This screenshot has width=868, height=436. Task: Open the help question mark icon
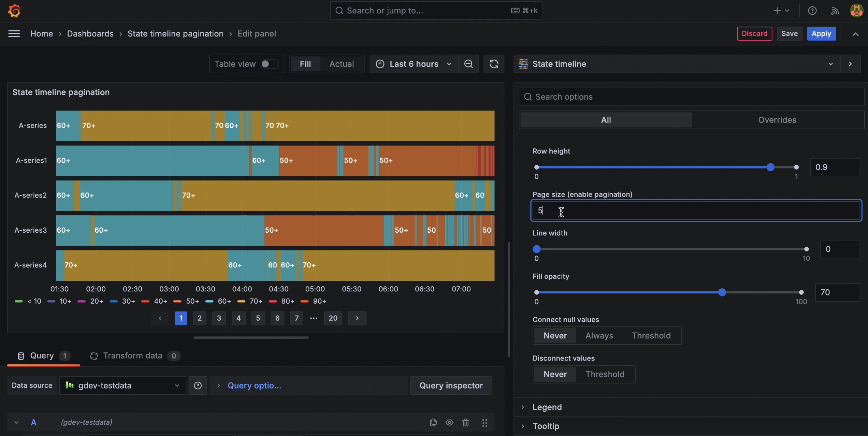click(x=812, y=11)
